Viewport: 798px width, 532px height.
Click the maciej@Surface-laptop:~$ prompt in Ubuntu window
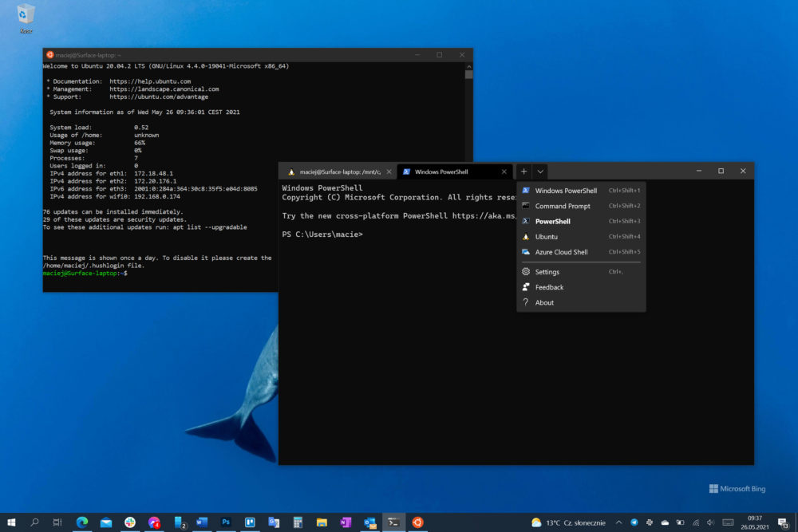pyautogui.click(x=85, y=273)
